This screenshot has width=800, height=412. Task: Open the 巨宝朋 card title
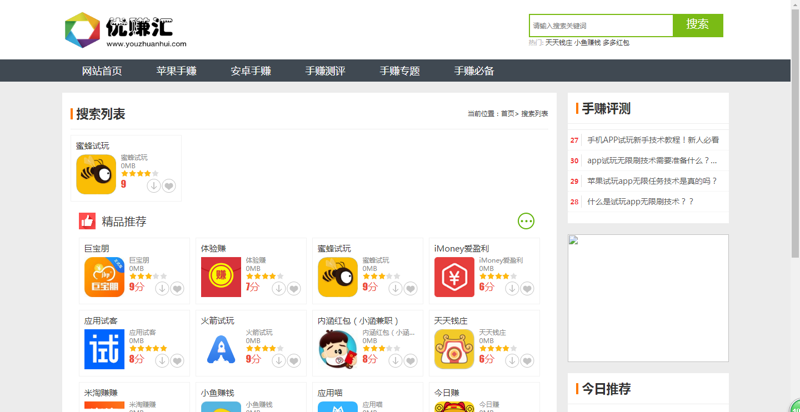[96, 248]
